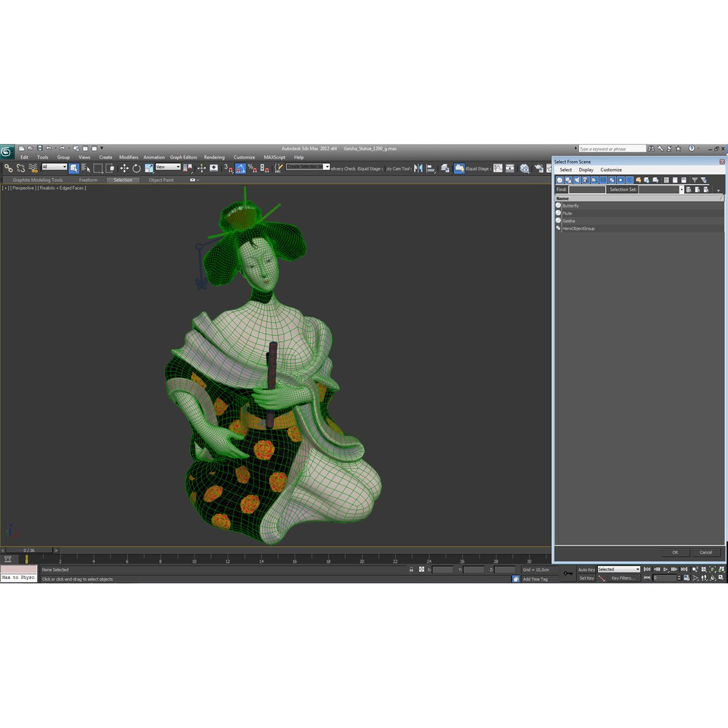Click the Mirror tool icon

coord(419,168)
